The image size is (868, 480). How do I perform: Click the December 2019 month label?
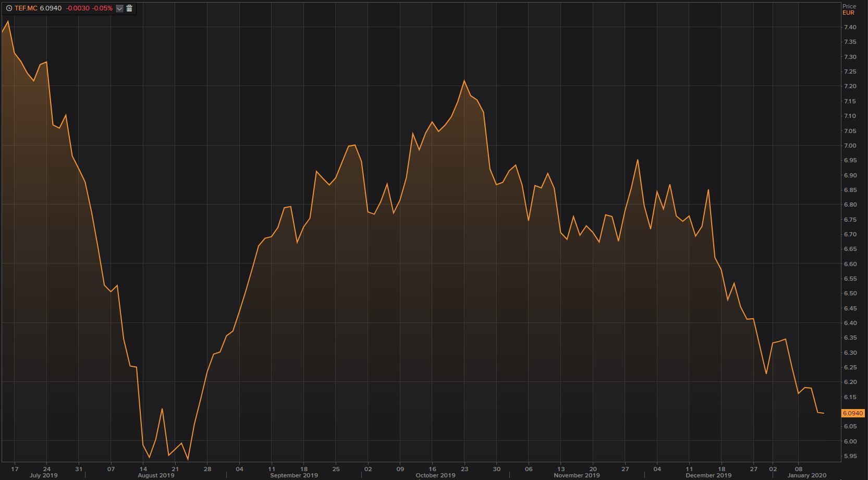708,475
